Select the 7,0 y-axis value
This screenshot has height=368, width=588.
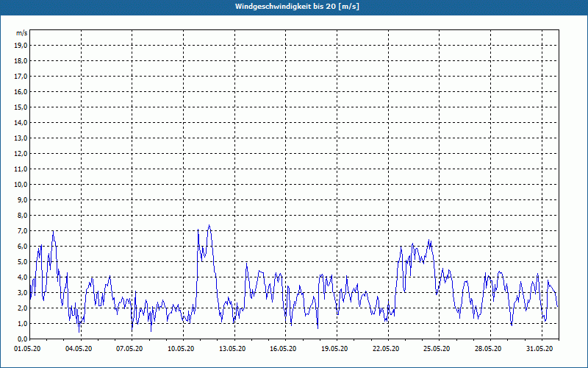pyautogui.click(x=22, y=231)
